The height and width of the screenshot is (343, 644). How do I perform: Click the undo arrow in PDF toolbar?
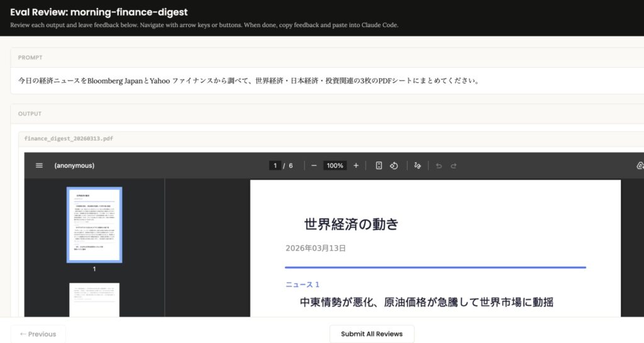(x=438, y=165)
